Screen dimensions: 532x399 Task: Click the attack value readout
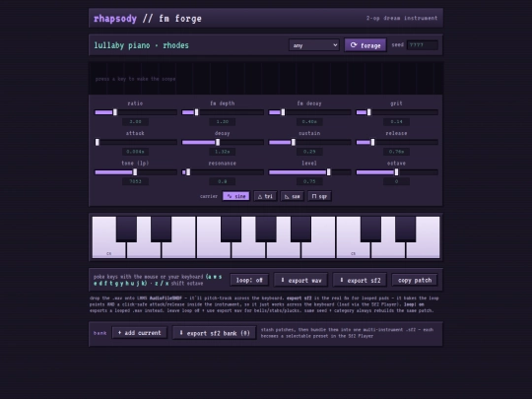135,152
